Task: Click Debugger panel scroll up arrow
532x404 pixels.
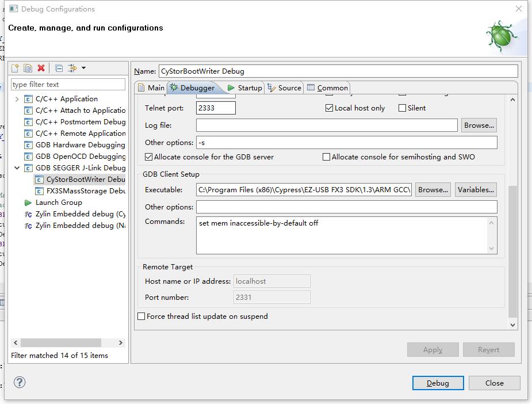Action: tap(512, 100)
